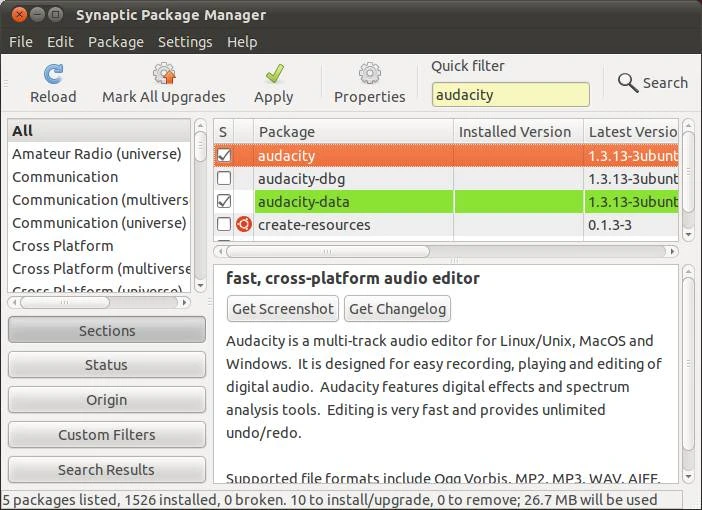Open the Package menu
Viewport: 702px width, 510px height.
click(116, 42)
